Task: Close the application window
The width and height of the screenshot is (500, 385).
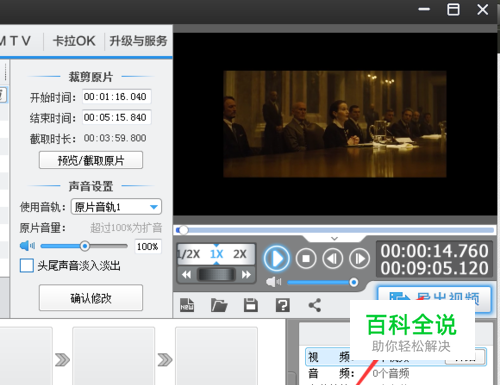Action: click(x=482, y=9)
